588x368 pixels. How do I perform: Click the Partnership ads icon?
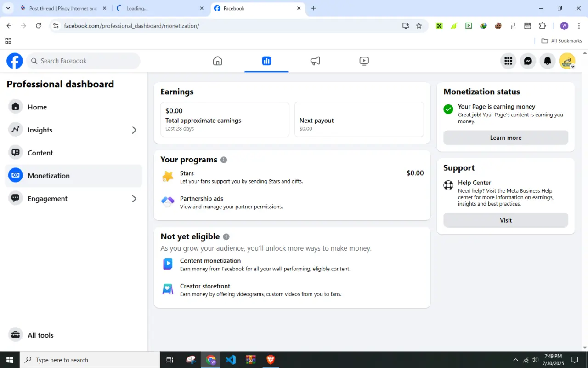[x=168, y=202]
